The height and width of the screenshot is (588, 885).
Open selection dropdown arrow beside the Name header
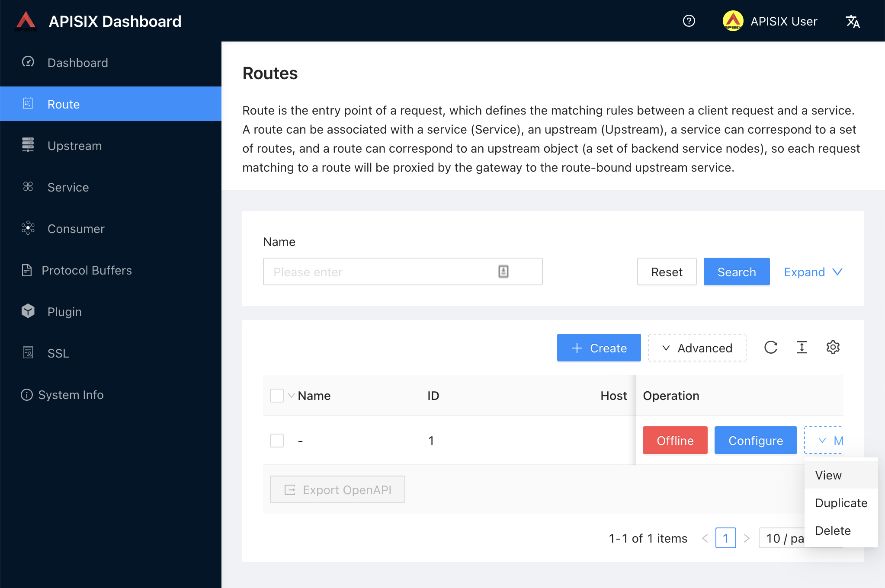click(x=292, y=396)
